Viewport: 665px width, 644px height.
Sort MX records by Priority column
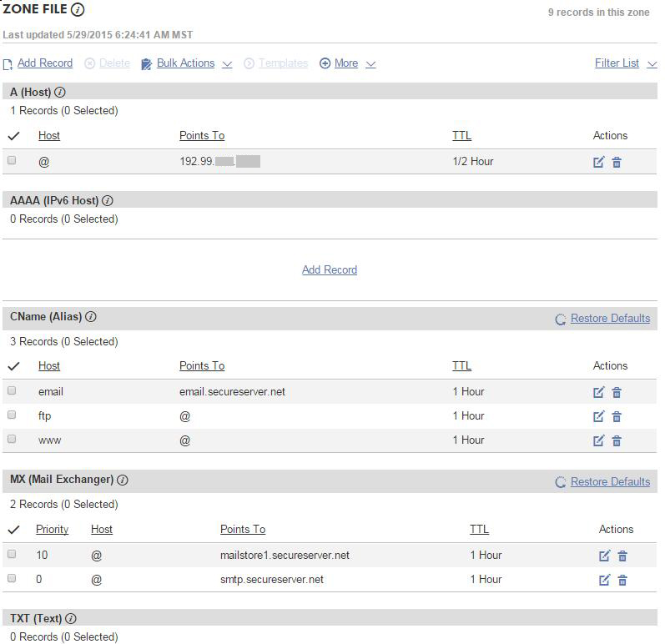point(52,529)
